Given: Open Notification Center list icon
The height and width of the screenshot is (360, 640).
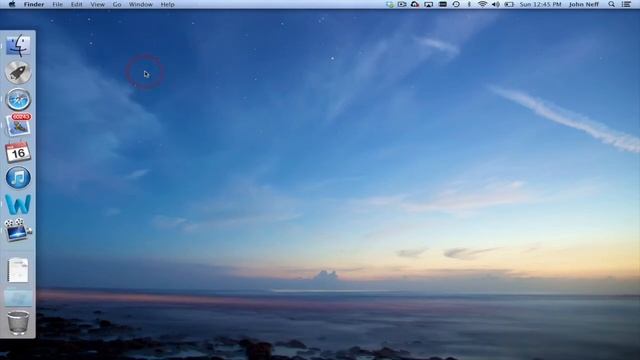Looking at the screenshot, I should [x=627, y=4].
